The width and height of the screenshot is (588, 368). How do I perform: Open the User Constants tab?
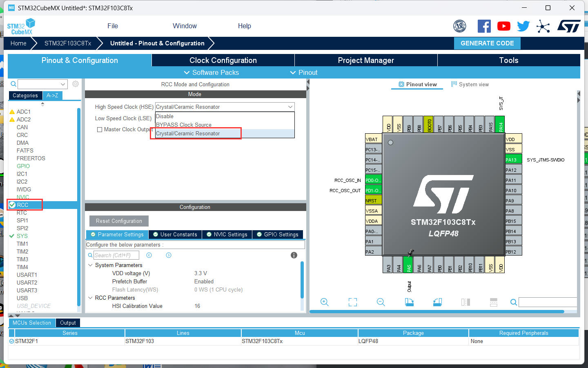175,234
